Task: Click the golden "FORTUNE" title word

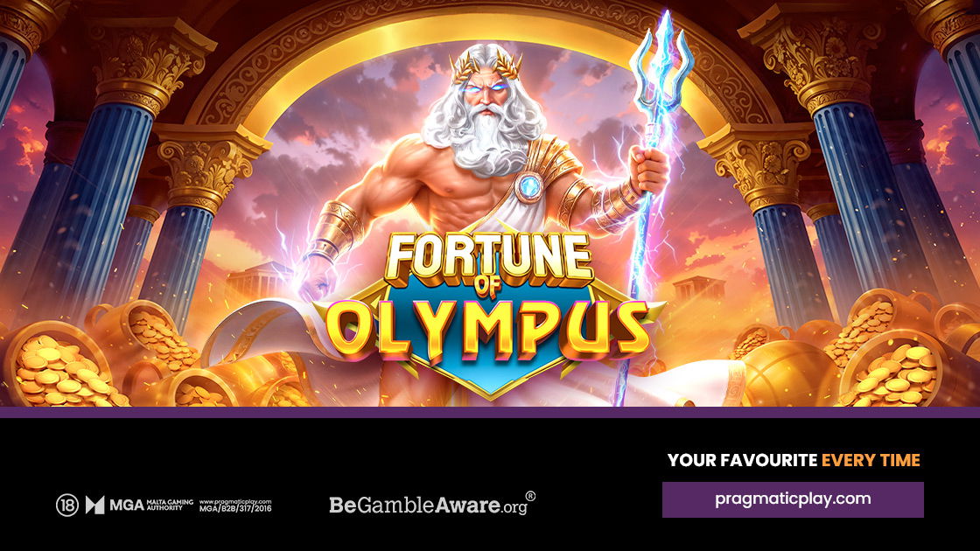Action: tap(489, 257)
